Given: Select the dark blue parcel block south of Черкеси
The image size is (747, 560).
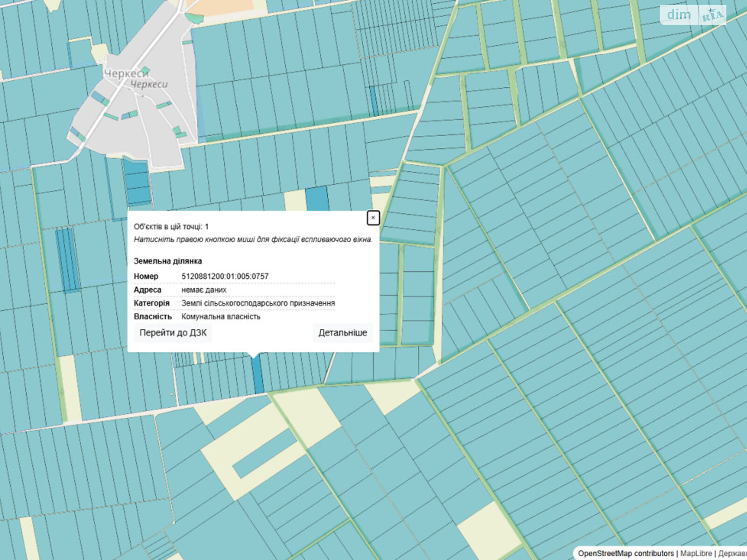Looking at the screenshot, I should pyautogui.click(x=137, y=183).
